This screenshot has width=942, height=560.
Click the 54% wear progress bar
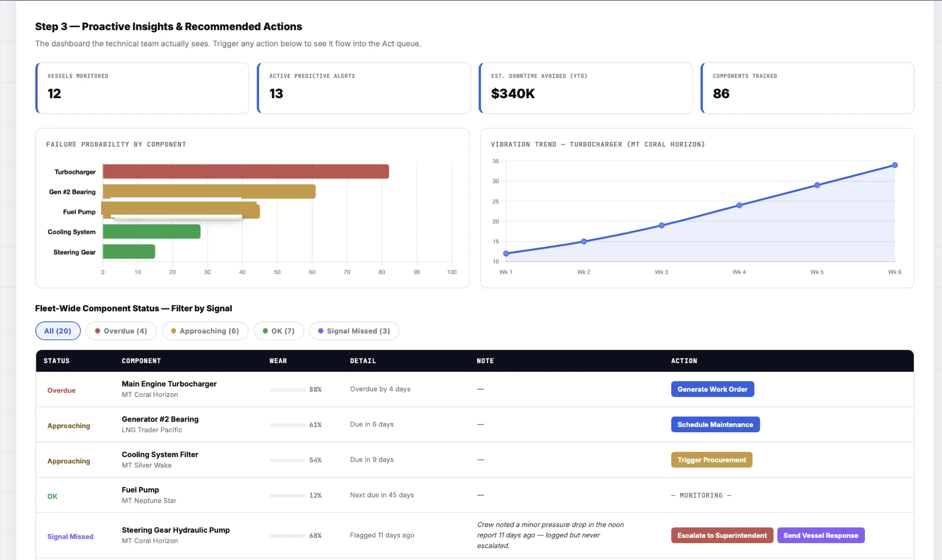(x=287, y=460)
